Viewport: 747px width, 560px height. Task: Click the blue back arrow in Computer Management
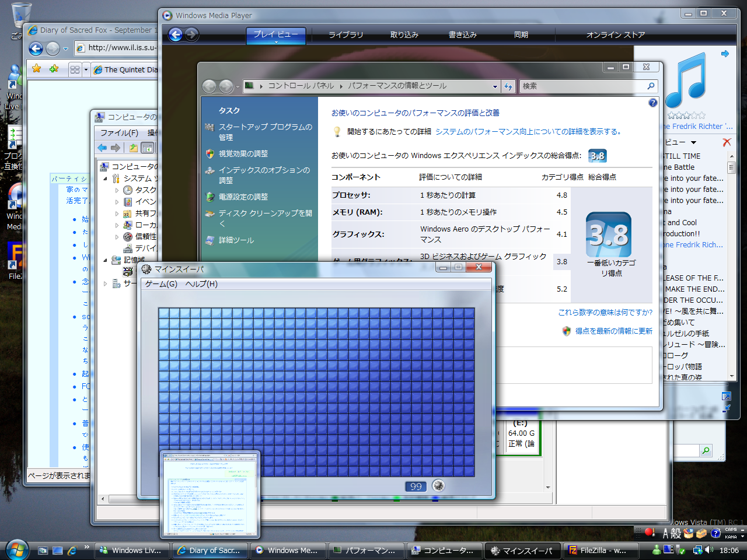(102, 148)
